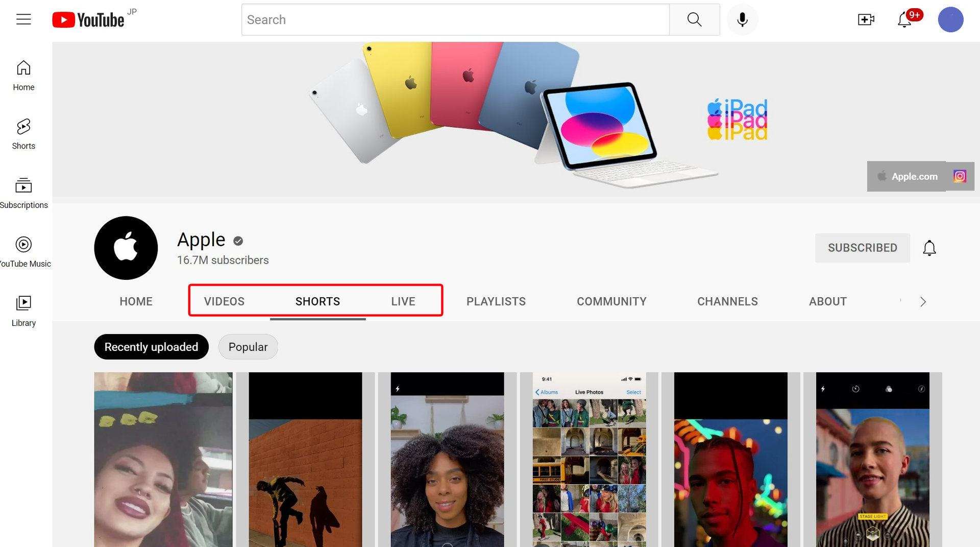This screenshot has width=980, height=547.
Task: Open Library in the sidebar
Action: tap(23, 309)
